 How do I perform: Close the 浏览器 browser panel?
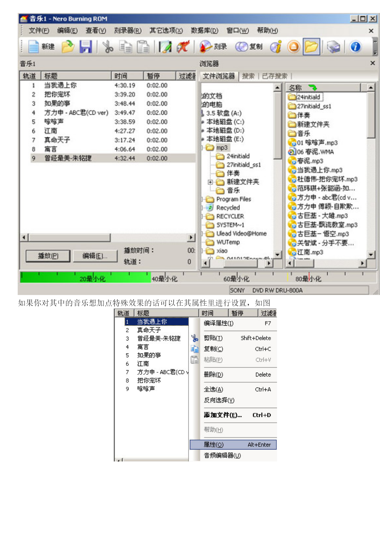[373, 63]
